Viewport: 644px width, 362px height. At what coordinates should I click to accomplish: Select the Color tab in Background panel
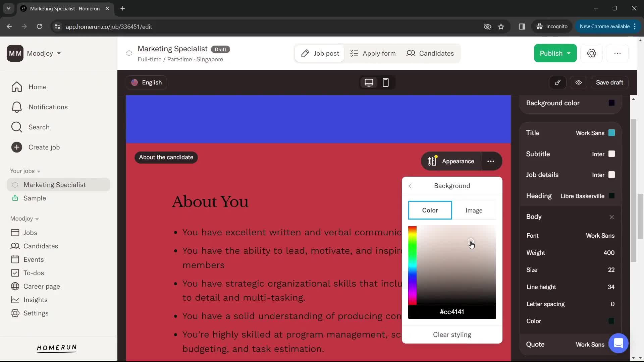click(x=430, y=210)
